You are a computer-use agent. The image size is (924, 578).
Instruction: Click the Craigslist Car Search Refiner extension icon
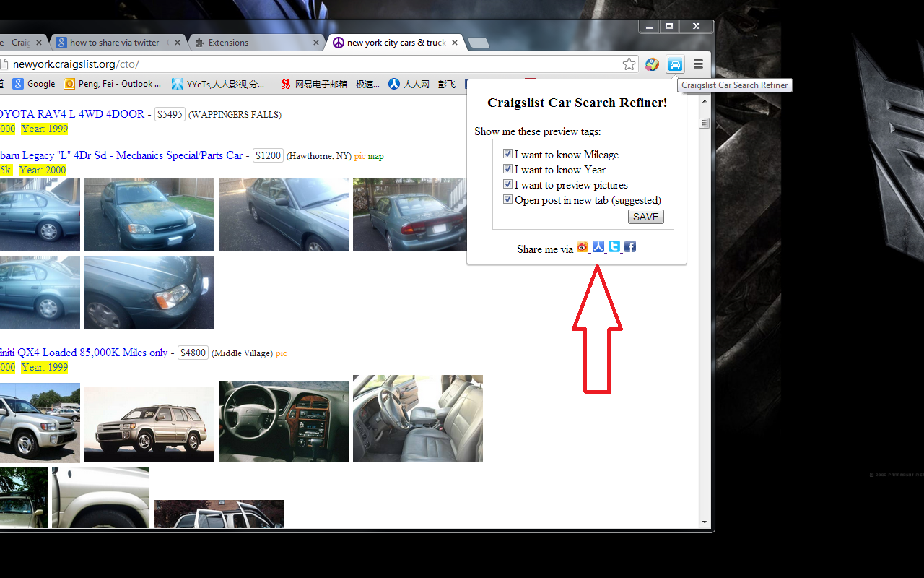pos(675,64)
